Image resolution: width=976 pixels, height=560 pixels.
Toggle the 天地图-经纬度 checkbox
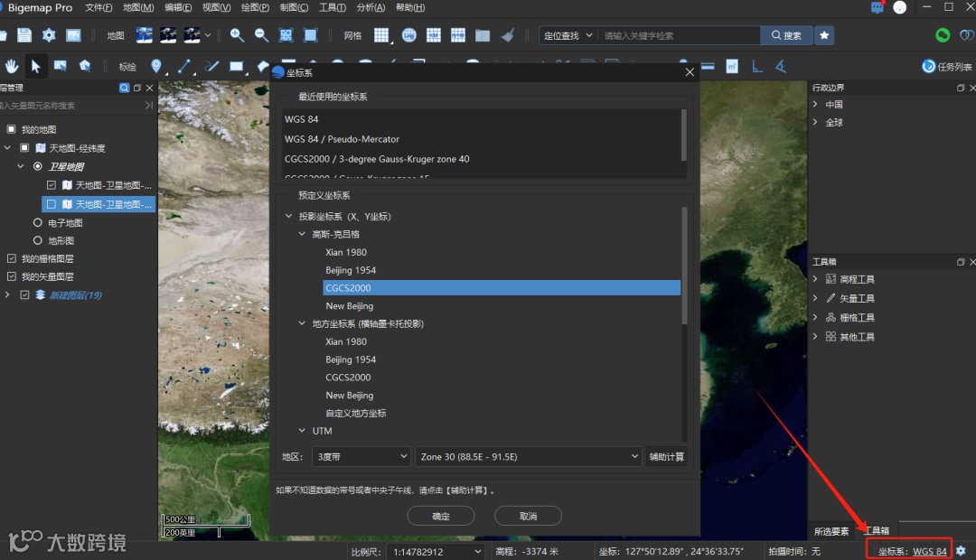click(24, 148)
